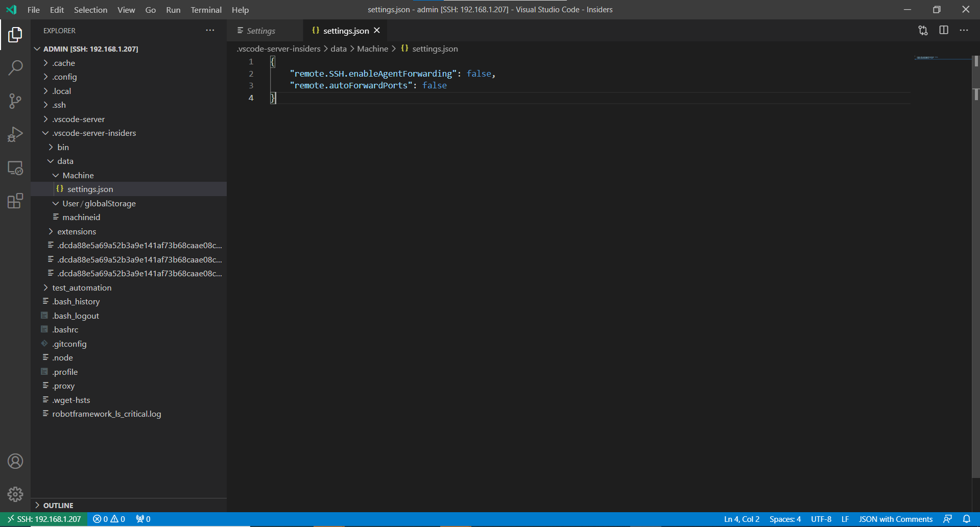Click the errors and warnings indicator
The image size is (980, 527).
click(x=109, y=519)
